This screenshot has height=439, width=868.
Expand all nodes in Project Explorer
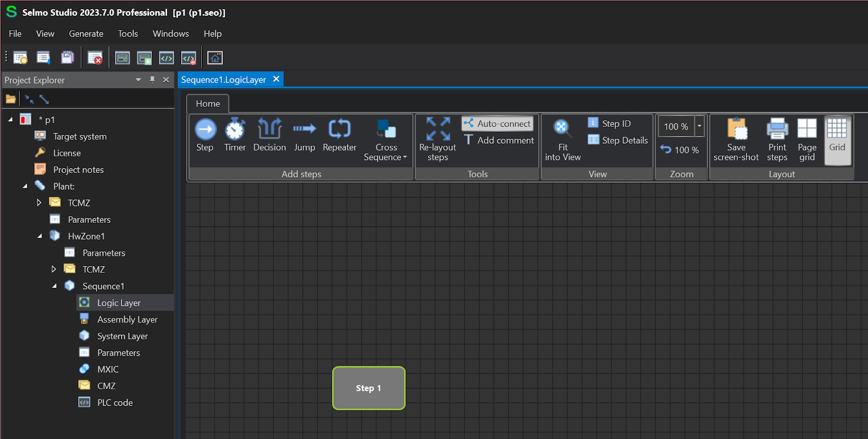pyautogui.click(x=44, y=99)
